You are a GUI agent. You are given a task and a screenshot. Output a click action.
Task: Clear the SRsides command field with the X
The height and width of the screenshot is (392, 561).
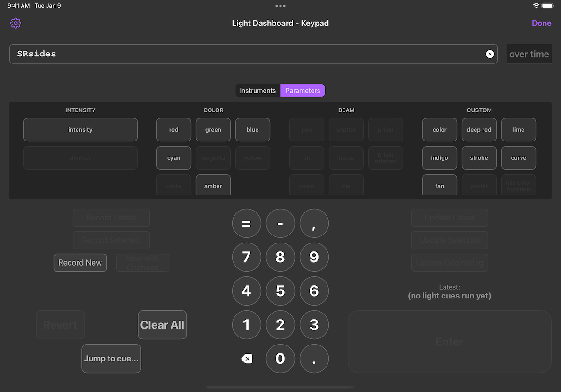pyautogui.click(x=490, y=54)
